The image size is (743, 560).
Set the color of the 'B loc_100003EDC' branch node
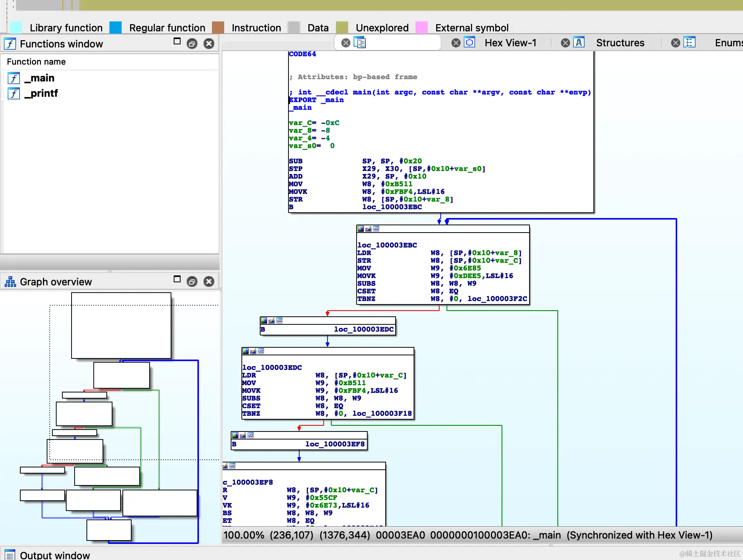(x=264, y=321)
